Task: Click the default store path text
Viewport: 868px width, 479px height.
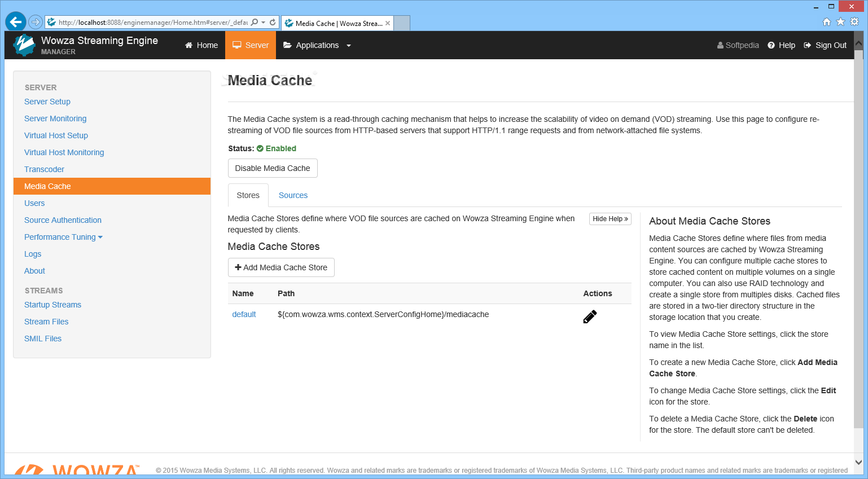Action: coord(383,314)
